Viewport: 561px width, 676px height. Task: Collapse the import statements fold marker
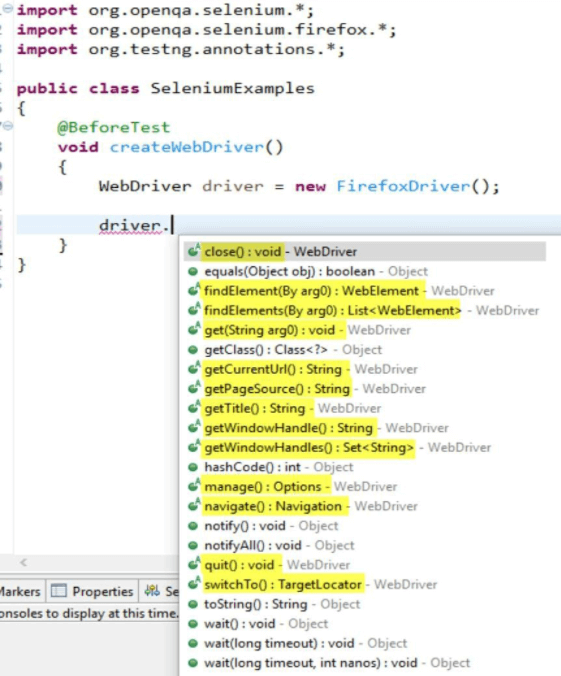[8, 9]
